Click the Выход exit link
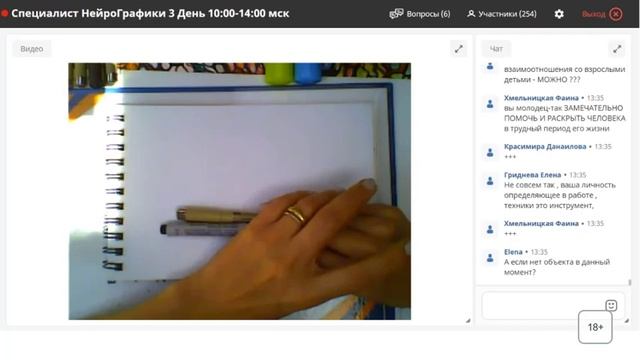 point(593,14)
